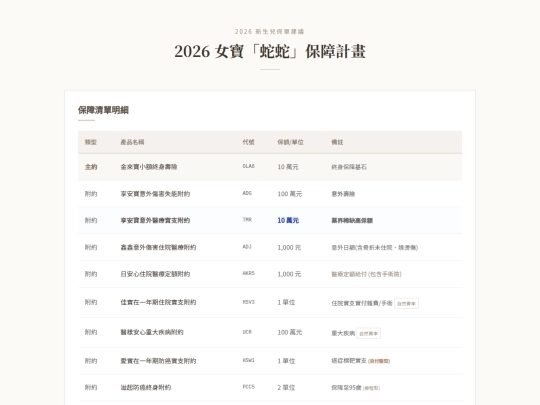Click the 類型 column header
Image resolution: width=540 pixels, height=405 pixels.
(91, 142)
